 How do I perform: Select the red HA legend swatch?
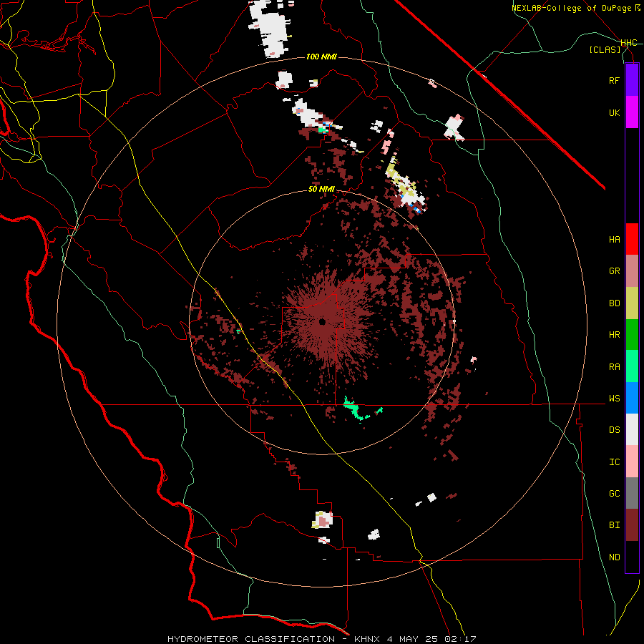tap(632, 239)
